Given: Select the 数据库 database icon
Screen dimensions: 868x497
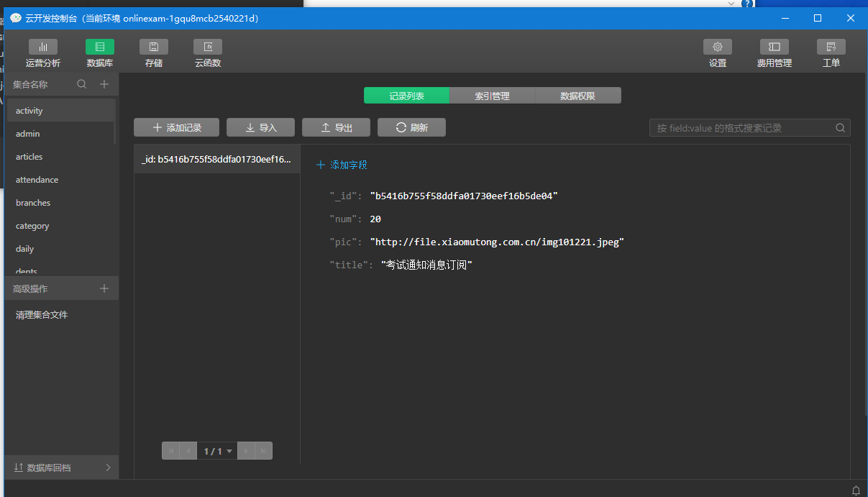Looking at the screenshot, I should point(100,47).
